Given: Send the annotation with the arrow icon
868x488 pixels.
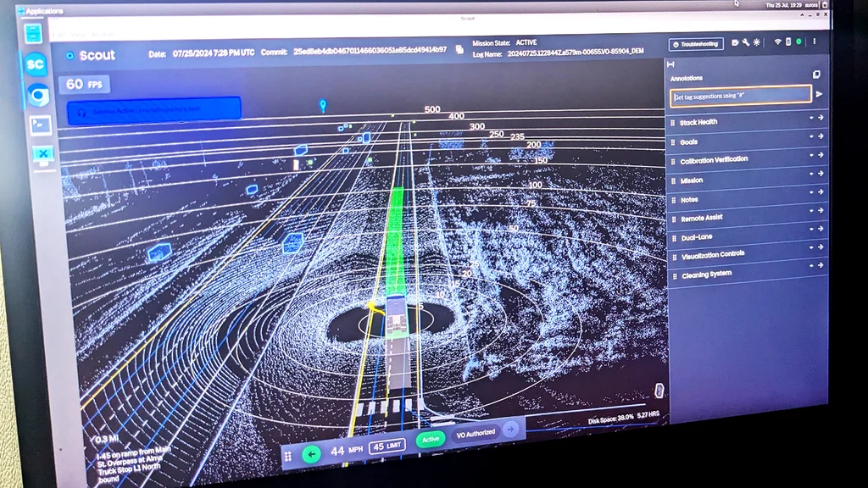Looking at the screenshot, I should pos(820,94).
